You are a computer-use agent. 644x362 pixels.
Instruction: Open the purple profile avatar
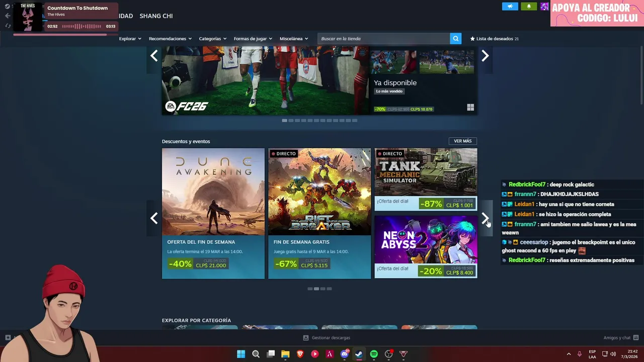(x=544, y=7)
